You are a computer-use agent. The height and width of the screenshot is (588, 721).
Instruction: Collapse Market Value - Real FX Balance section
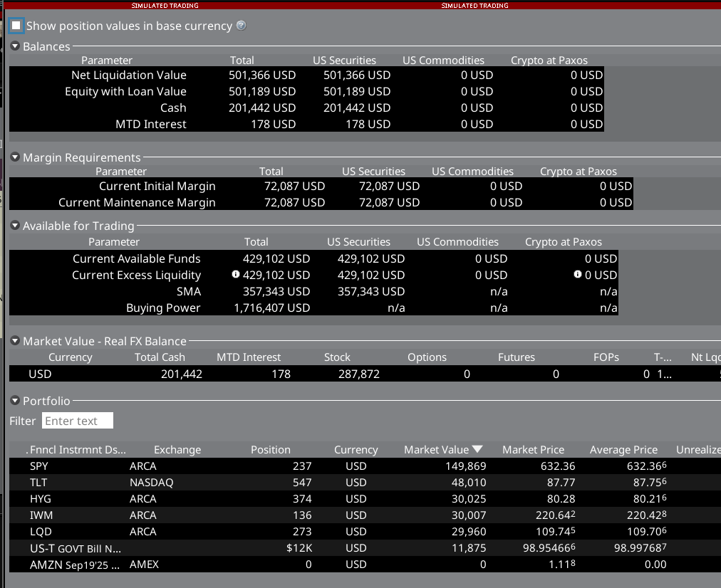pyautogui.click(x=15, y=341)
